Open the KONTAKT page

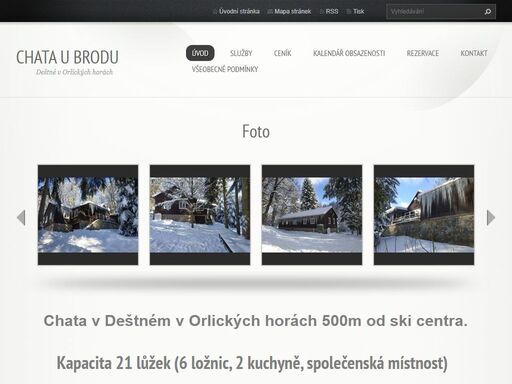click(474, 53)
